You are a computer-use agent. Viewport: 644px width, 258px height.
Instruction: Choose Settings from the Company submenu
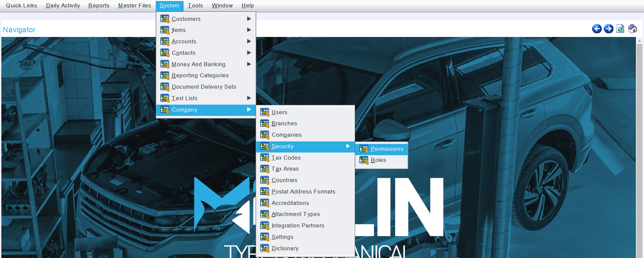[x=305, y=237]
